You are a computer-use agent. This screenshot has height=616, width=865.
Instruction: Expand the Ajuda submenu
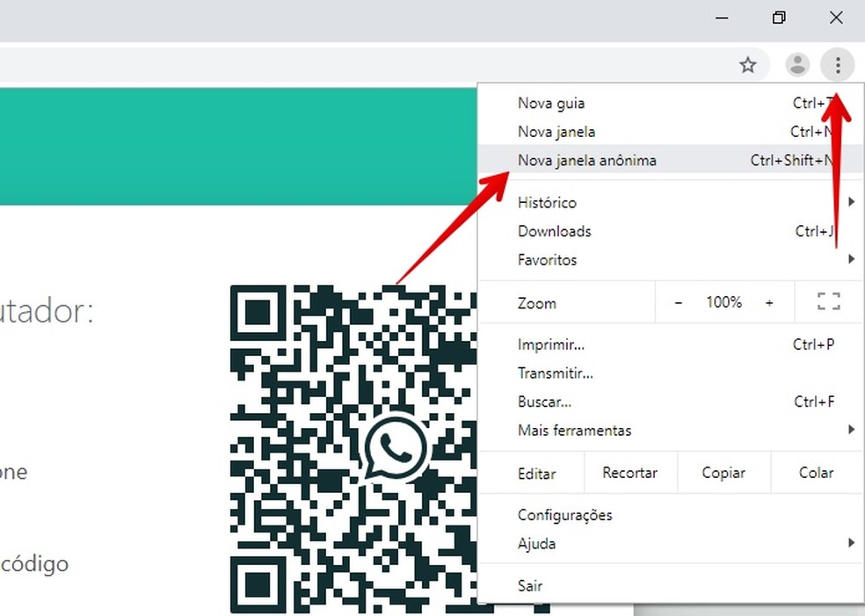pos(670,544)
